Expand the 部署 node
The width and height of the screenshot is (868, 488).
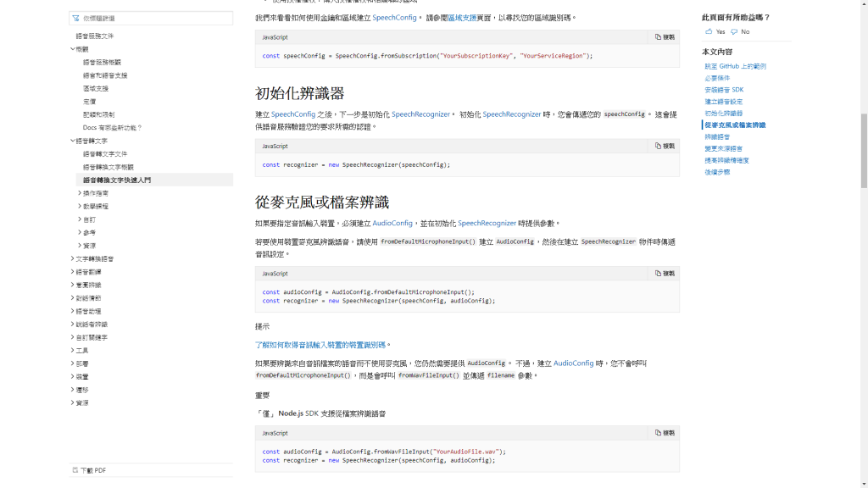click(73, 363)
